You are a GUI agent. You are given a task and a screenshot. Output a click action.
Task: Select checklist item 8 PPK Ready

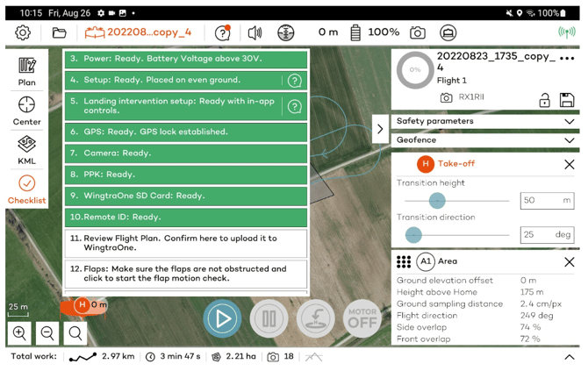(186, 175)
